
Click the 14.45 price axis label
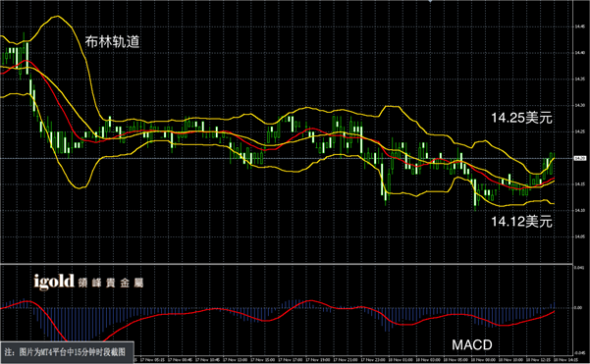point(580,26)
